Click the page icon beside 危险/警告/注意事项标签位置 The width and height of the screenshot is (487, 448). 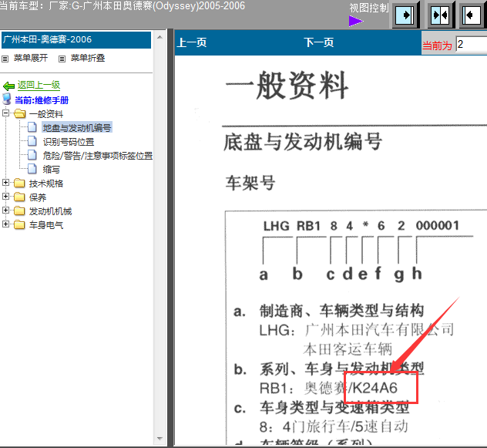32,154
